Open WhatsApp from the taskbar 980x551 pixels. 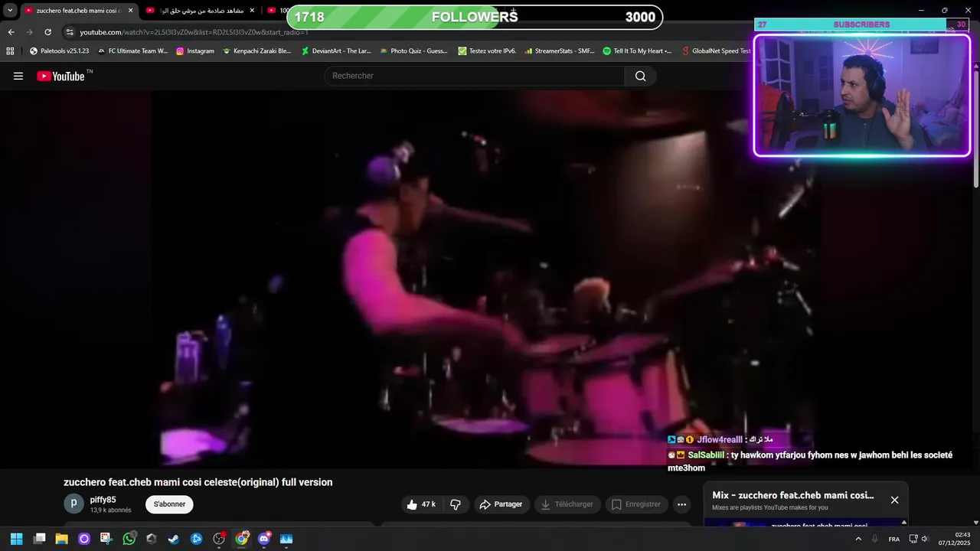click(129, 539)
